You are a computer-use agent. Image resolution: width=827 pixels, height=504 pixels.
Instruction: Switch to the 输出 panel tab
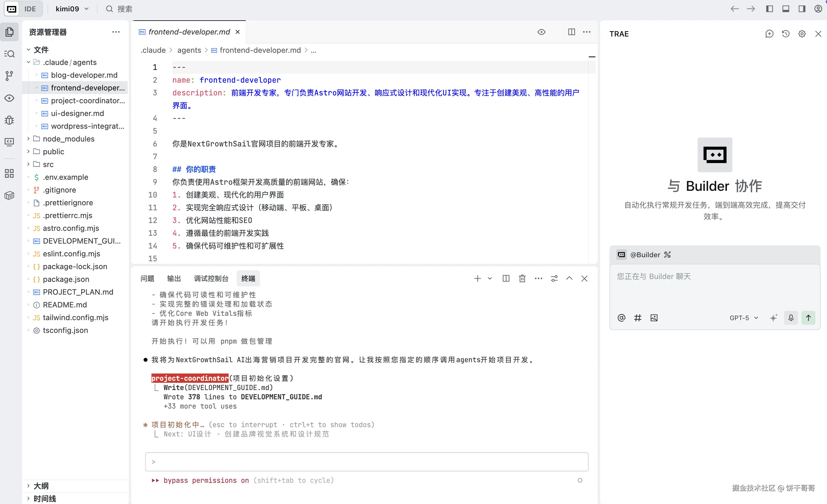point(174,278)
